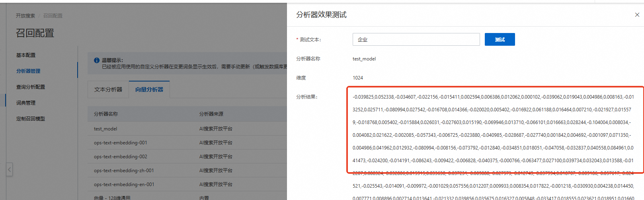The image size is (644, 200).
Task: Click 分析结果 label
Action: pos(307,97)
